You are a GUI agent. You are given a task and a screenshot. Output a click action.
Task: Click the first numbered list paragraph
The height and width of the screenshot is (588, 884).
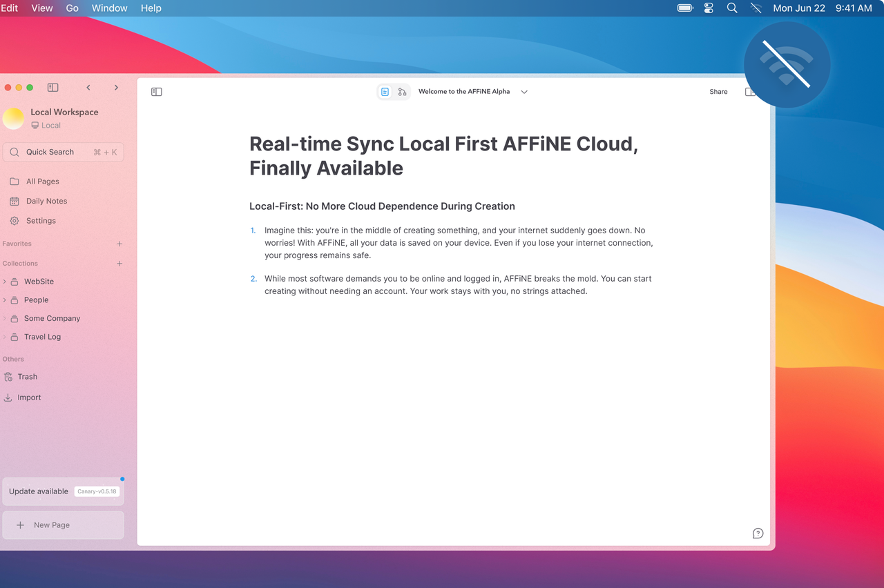pos(459,243)
